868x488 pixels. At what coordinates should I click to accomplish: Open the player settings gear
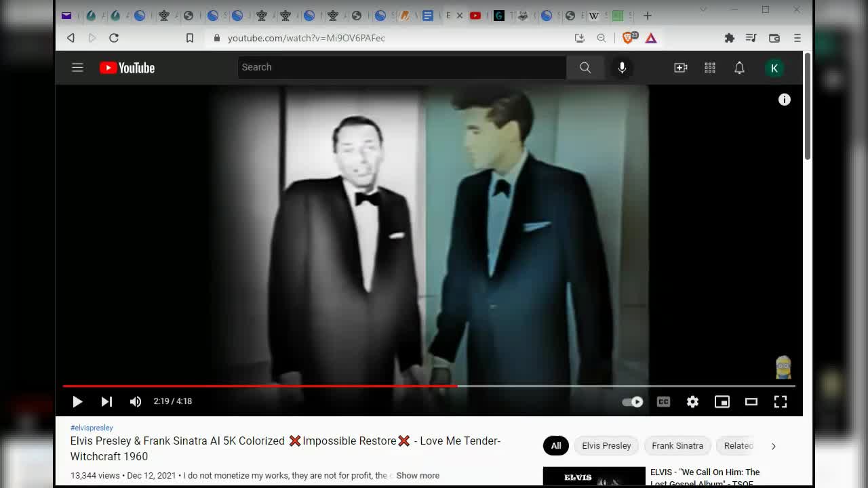692,401
